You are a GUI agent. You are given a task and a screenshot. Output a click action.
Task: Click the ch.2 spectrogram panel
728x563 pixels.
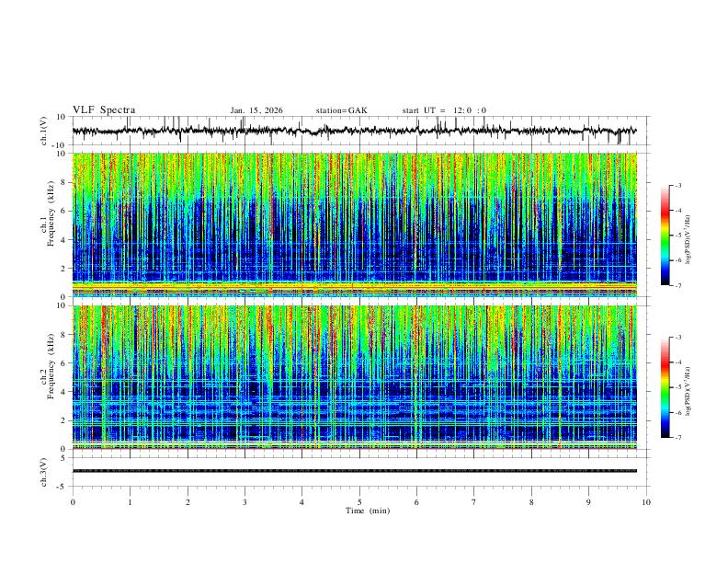click(x=355, y=377)
